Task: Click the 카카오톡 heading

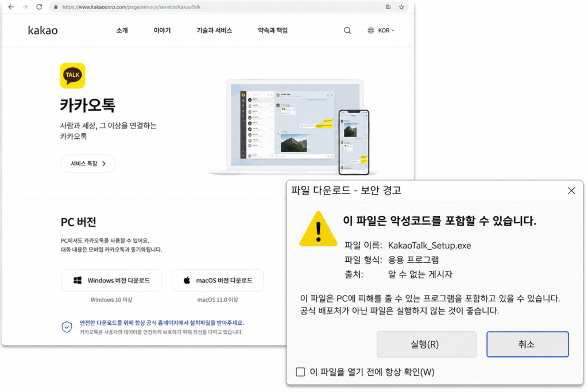Action: click(x=88, y=105)
